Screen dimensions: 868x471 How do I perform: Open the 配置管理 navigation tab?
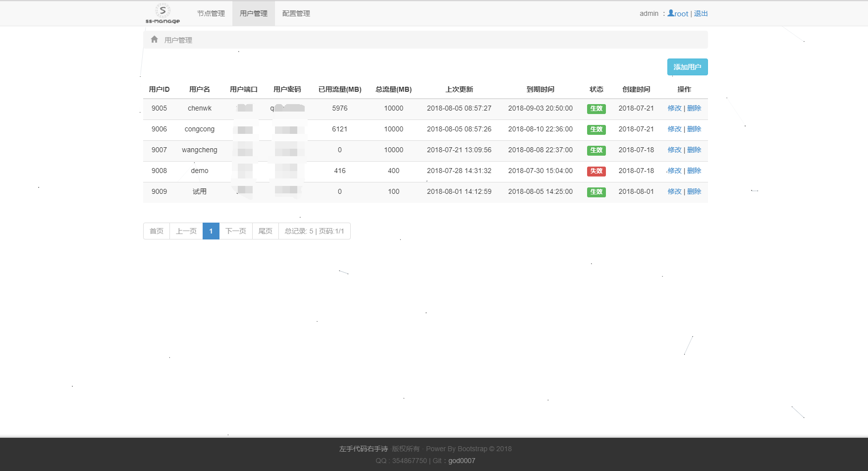(296, 13)
